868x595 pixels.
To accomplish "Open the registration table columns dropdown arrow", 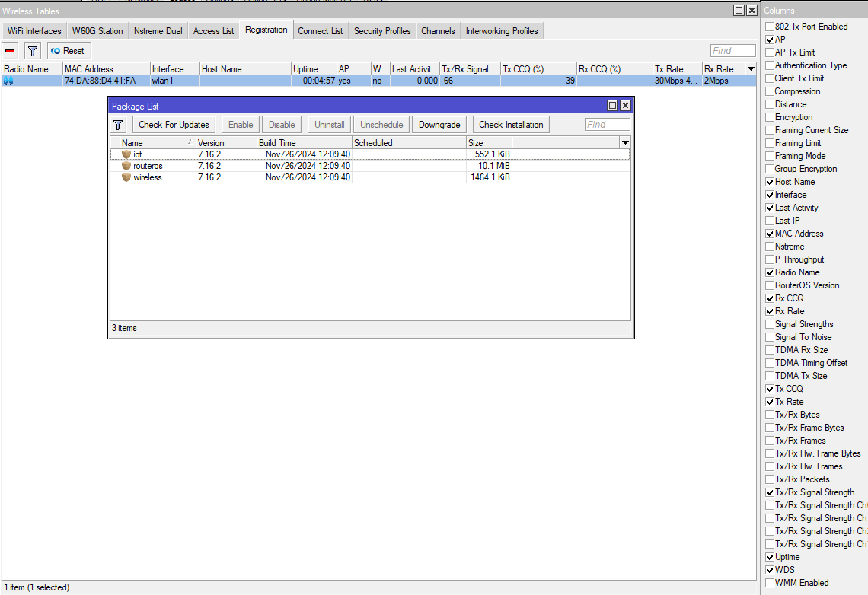I will pos(751,69).
